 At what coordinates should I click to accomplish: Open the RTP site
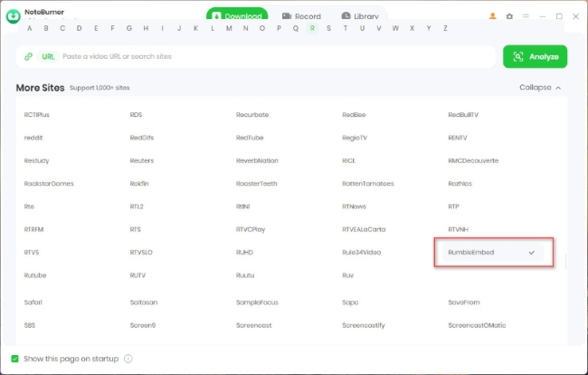tap(453, 207)
